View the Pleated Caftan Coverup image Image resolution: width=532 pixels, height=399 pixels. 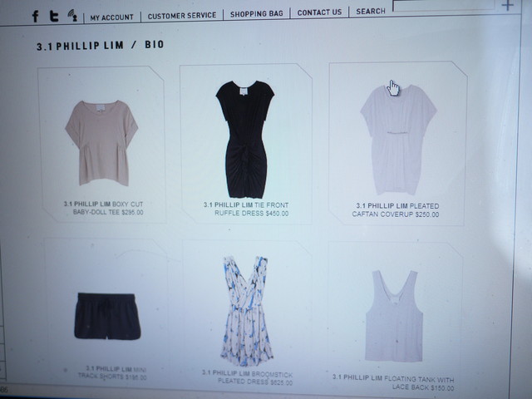[398, 140]
